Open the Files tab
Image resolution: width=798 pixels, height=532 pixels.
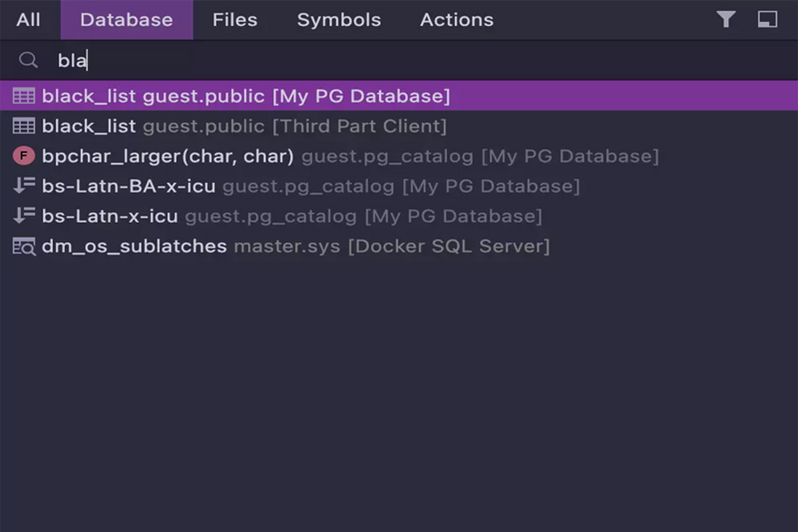point(235,20)
